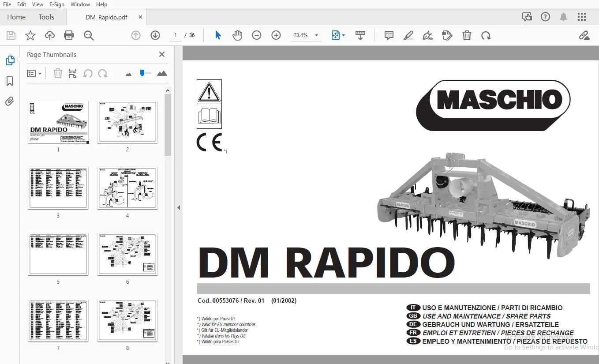This screenshot has height=364, width=599.
Task: Zoom out with the minus circle icon
Action: [x=257, y=35]
